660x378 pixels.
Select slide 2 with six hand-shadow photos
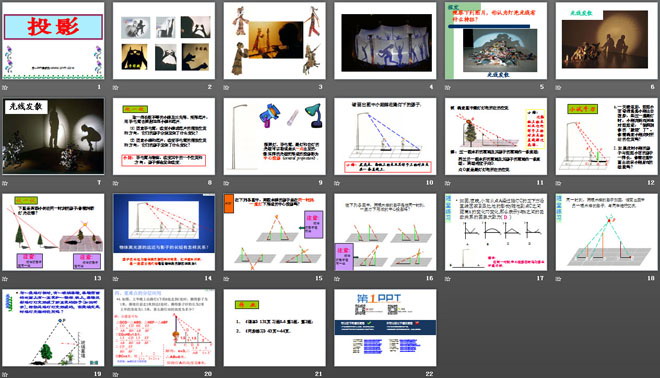point(164,41)
